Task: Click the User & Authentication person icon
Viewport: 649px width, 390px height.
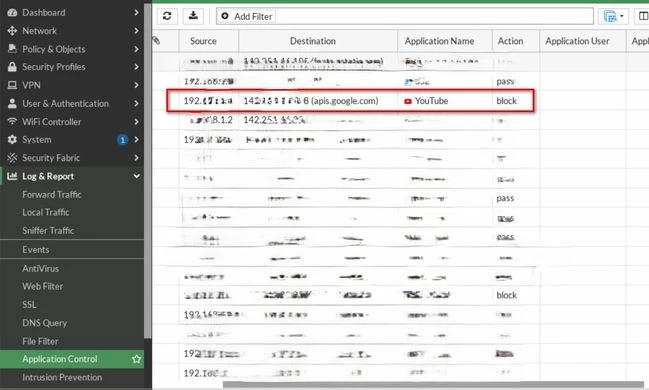Action: (x=12, y=104)
